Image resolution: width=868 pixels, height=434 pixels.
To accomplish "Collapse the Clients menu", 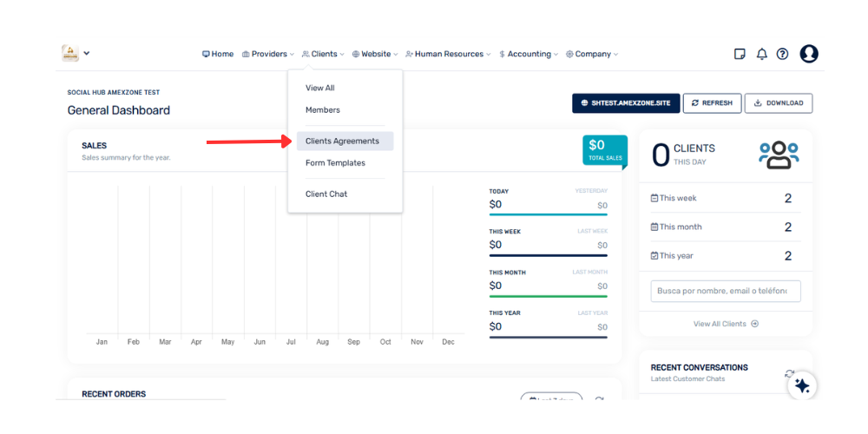I will (323, 54).
